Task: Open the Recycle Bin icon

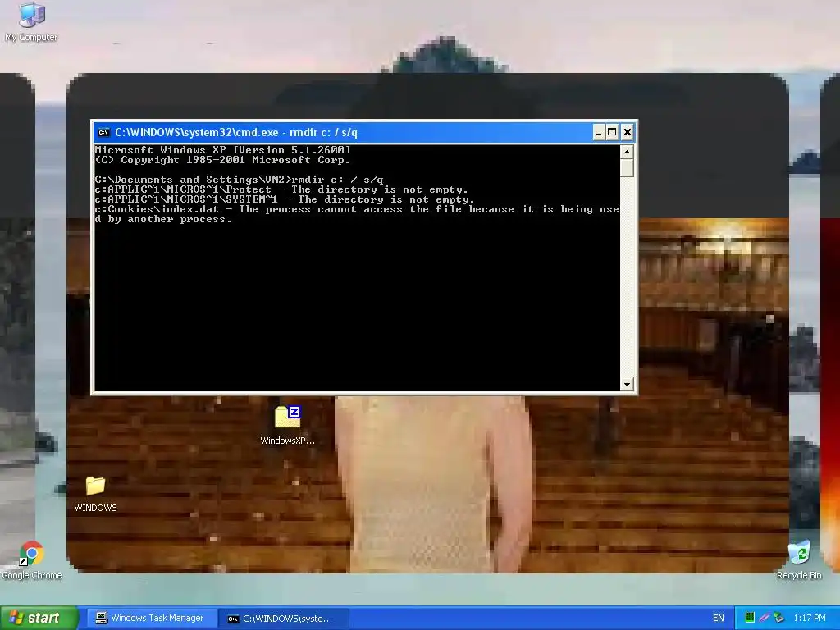Action: point(799,560)
